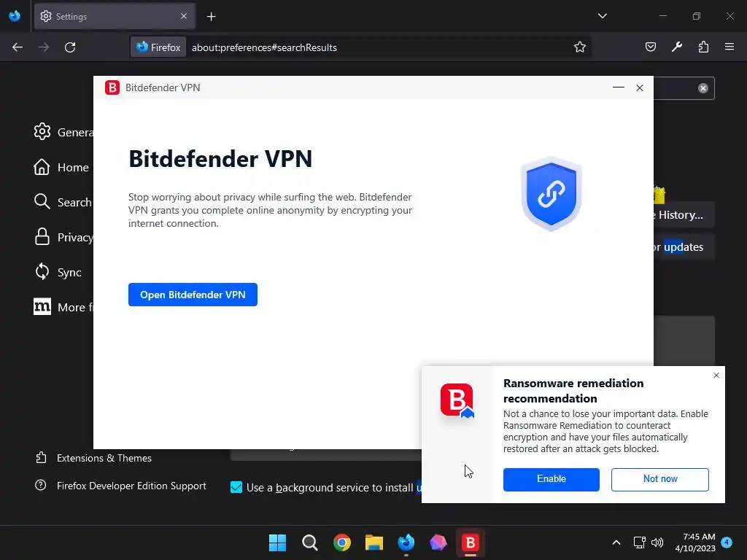
Task: Go forward in Firefox navigation
Action: coord(44,47)
